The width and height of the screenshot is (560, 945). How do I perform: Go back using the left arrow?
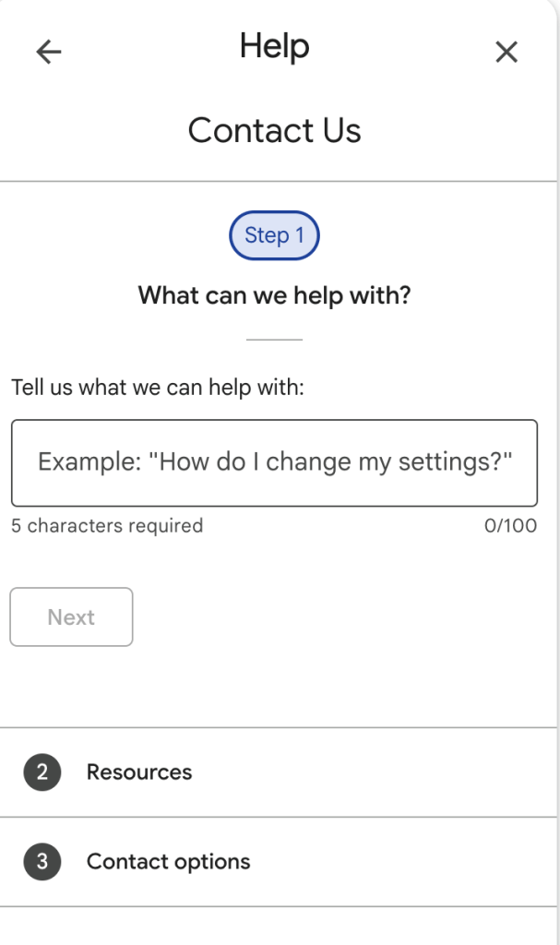[x=48, y=53]
